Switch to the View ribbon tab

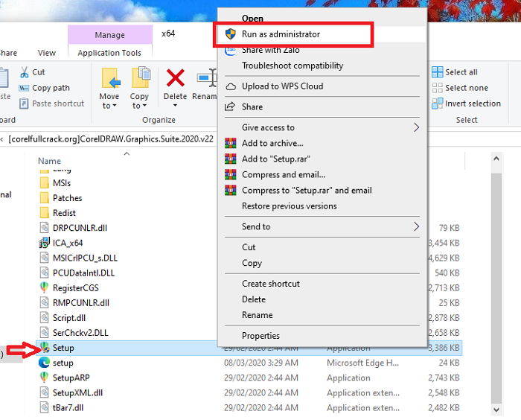(47, 53)
